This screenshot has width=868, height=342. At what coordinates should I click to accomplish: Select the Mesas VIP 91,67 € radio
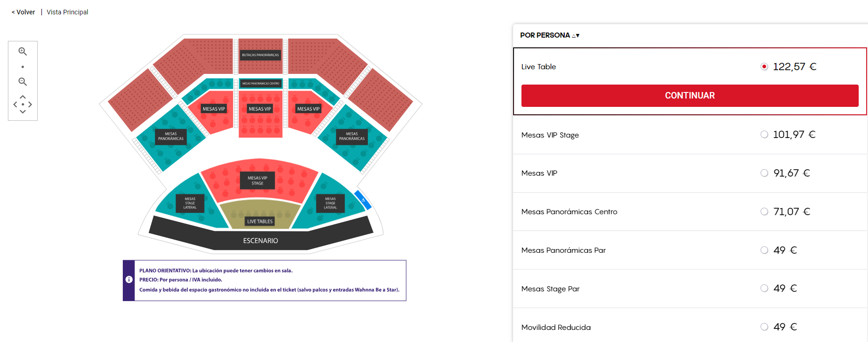coord(764,173)
